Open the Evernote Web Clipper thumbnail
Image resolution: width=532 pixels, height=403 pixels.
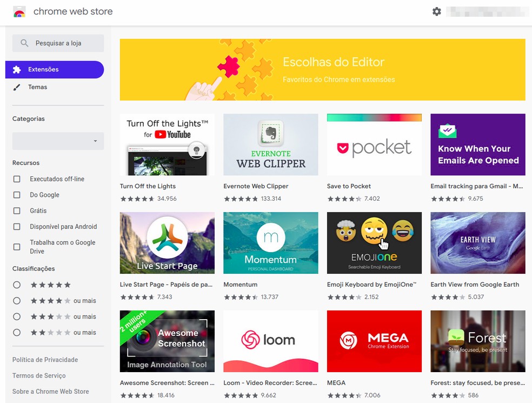click(x=271, y=144)
